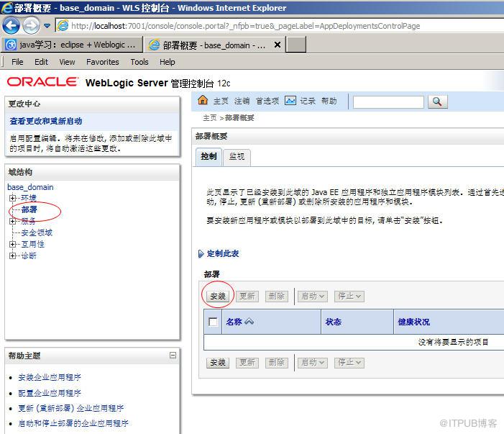Click the address bar URL field
Viewport: 504px width, 434px height.
280,26
